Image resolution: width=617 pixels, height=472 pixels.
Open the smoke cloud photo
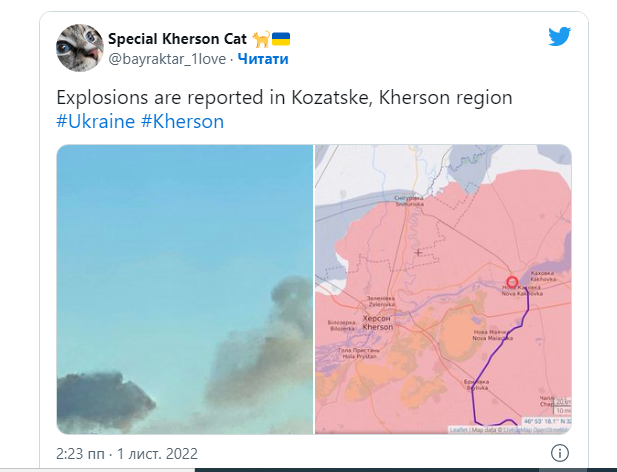point(185,289)
